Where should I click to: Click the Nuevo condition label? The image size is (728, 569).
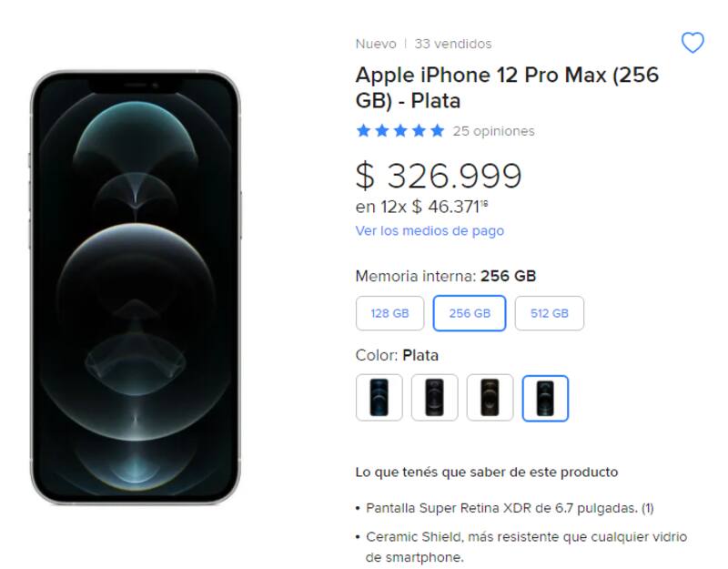point(376,44)
